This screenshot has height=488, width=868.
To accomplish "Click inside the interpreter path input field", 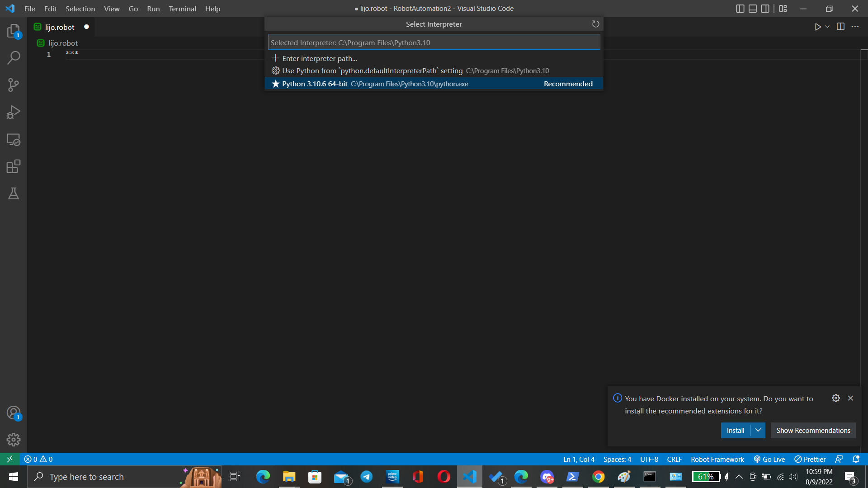I will [x=434, y=42].
